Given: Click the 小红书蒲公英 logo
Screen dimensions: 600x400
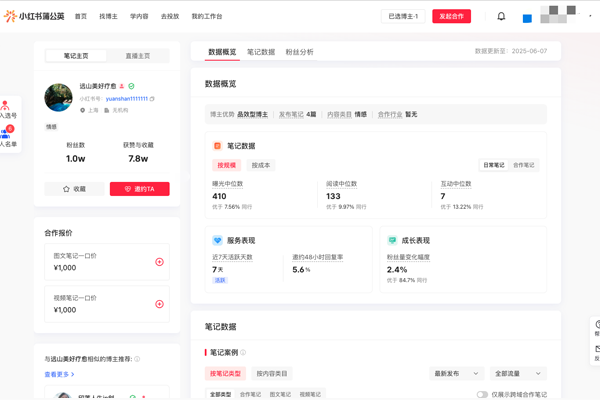Looking at the screenshot, I should coord(34,16).
